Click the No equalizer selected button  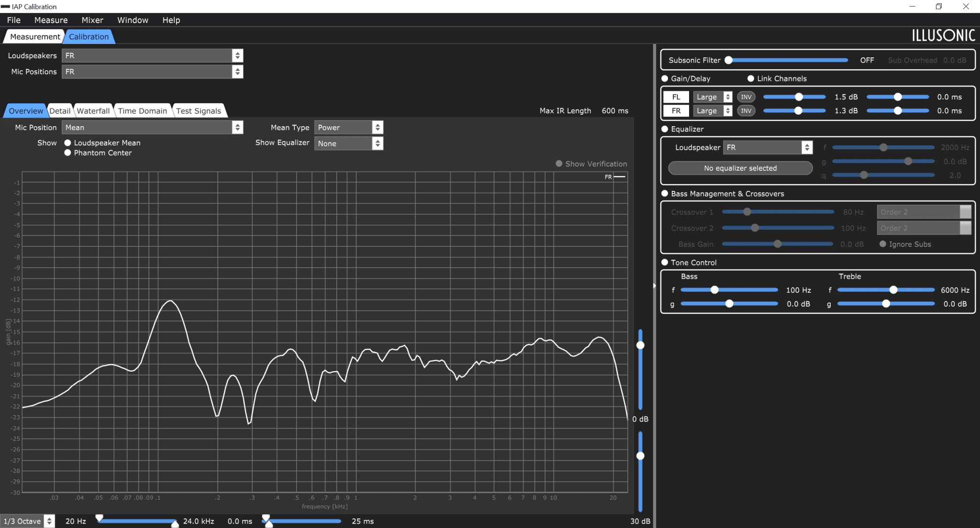(740, 168)
